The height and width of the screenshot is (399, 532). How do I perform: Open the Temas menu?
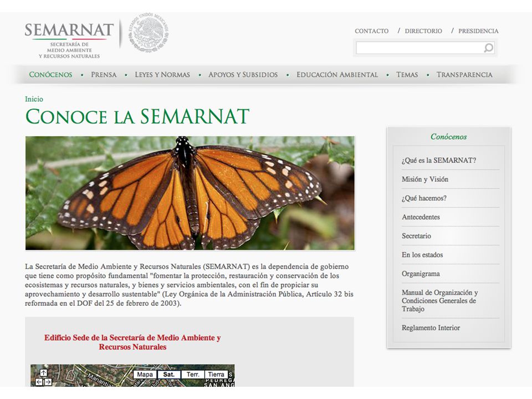tap(407, 75)
